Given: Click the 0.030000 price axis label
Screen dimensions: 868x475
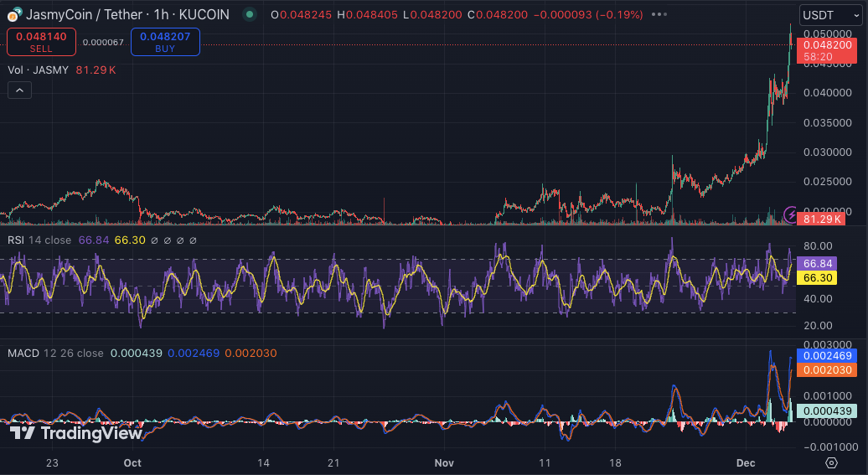Looking at the screenshot, I should point(828,152).
